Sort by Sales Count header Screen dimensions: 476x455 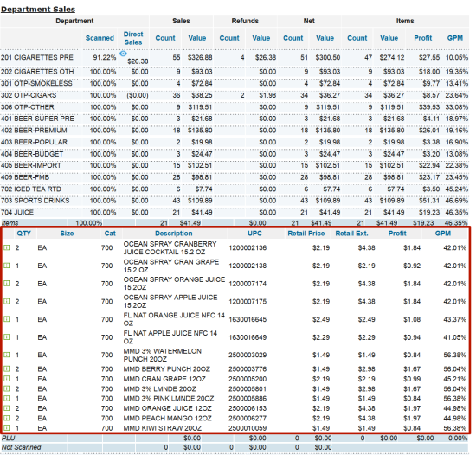tap(165, 38)
